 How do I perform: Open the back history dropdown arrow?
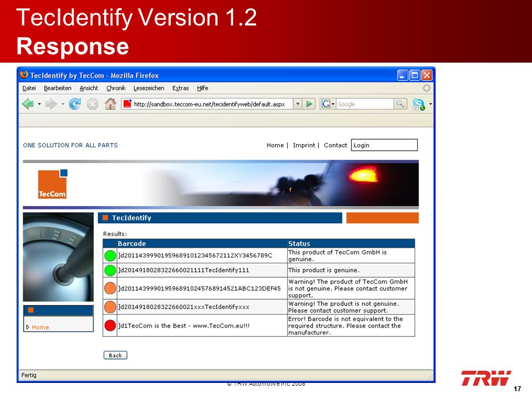[x=39, y=104]
